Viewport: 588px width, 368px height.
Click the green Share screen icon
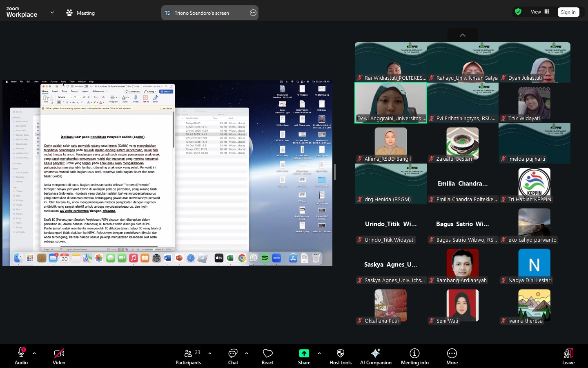(x=304, y=353)
